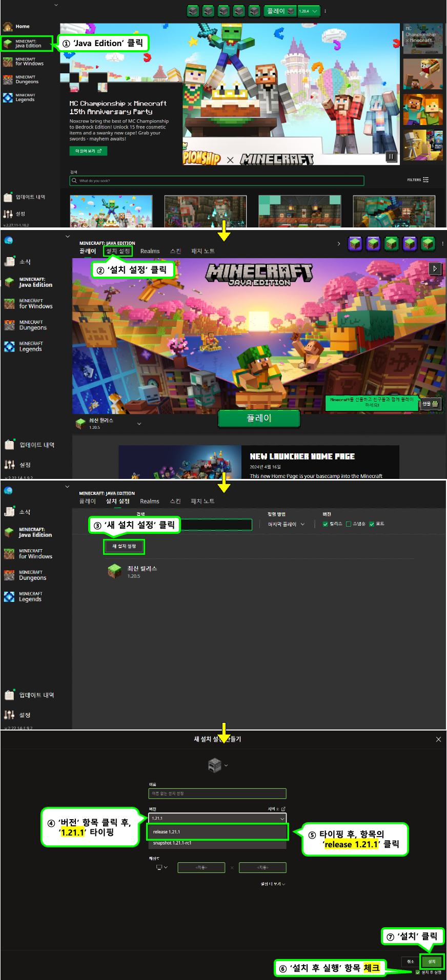Click the right-arrow chevron before the grass-block icons
The image size is (447, 980).
(x=339, y=244)
